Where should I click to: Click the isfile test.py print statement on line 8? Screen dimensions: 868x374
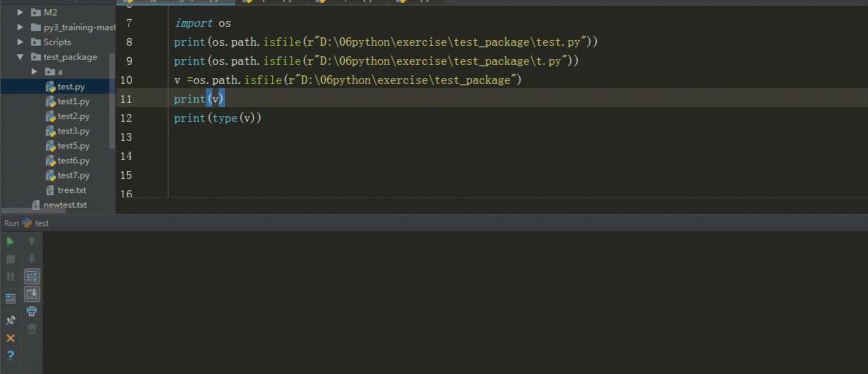(386, 42)
